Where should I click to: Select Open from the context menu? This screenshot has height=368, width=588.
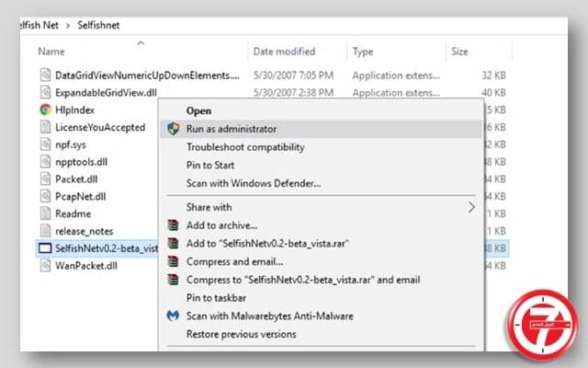click(x=198, y=110)
